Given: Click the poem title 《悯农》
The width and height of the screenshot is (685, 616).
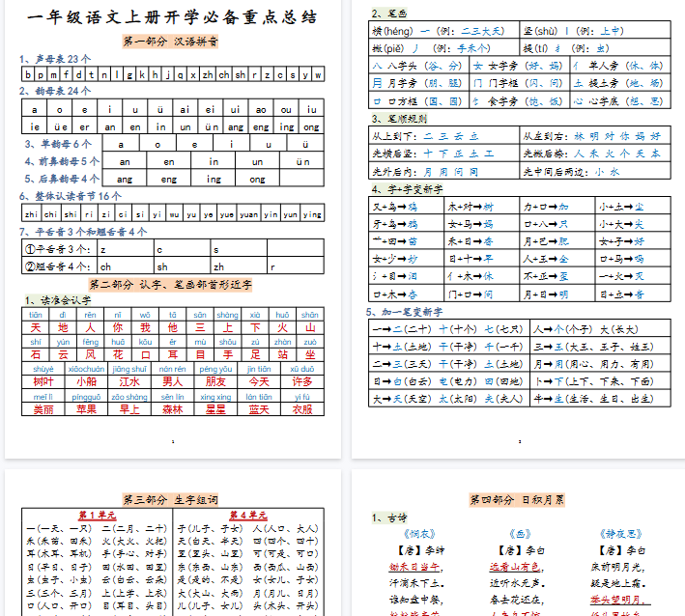Looking at the screenshot, I should pos(419,534).
